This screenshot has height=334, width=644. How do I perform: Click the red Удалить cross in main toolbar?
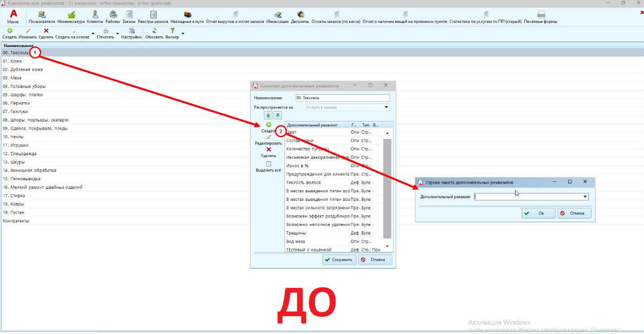46,34
